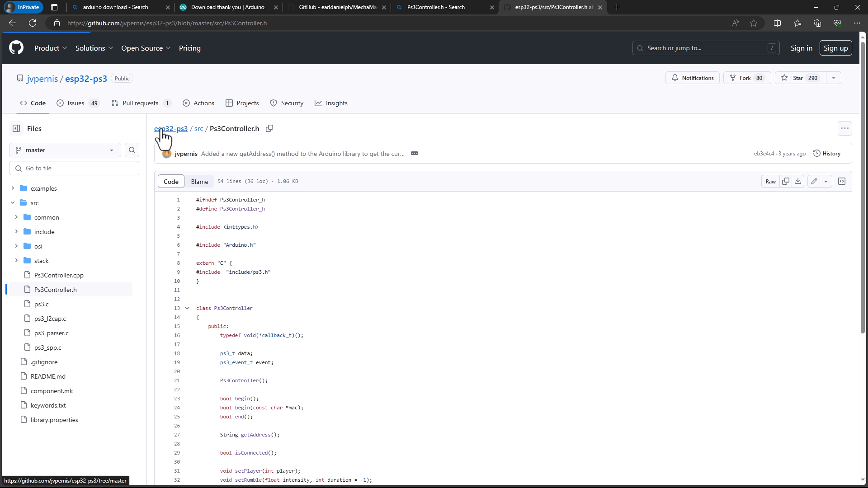Expand the osi folder
868x488 pixels.
16,246
